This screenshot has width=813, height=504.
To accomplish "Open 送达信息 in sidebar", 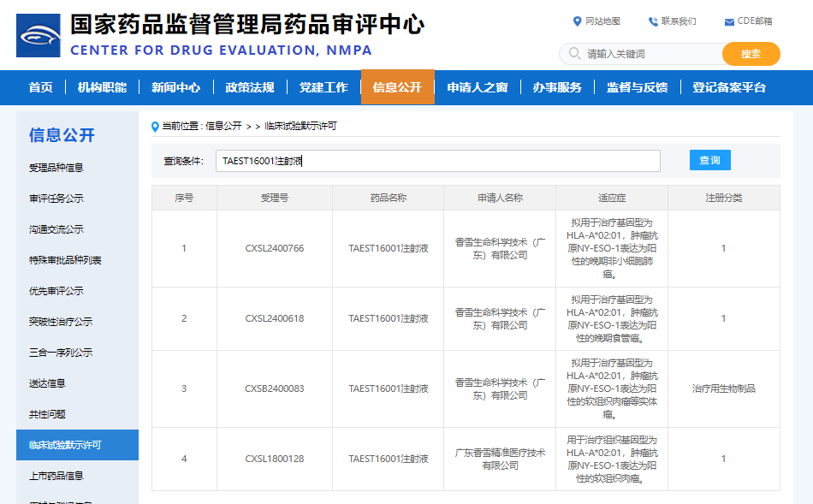I will 47,383.
